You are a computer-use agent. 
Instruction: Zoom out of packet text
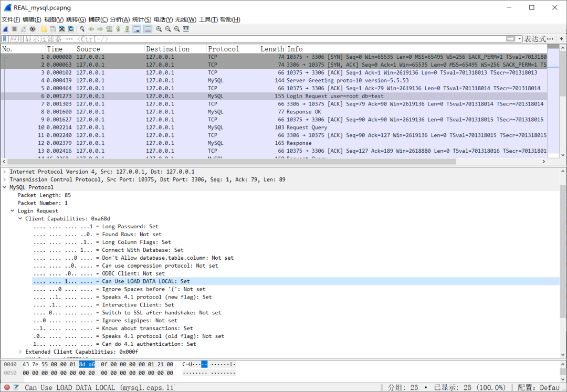click(x=168, y=29)
